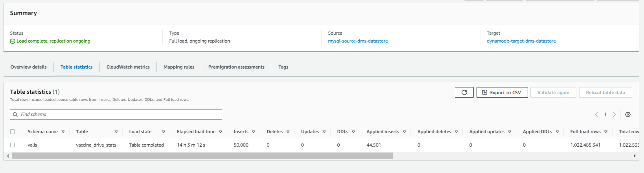
Task: Open mysql-source-dms-datastore source link
Action: 358,41
